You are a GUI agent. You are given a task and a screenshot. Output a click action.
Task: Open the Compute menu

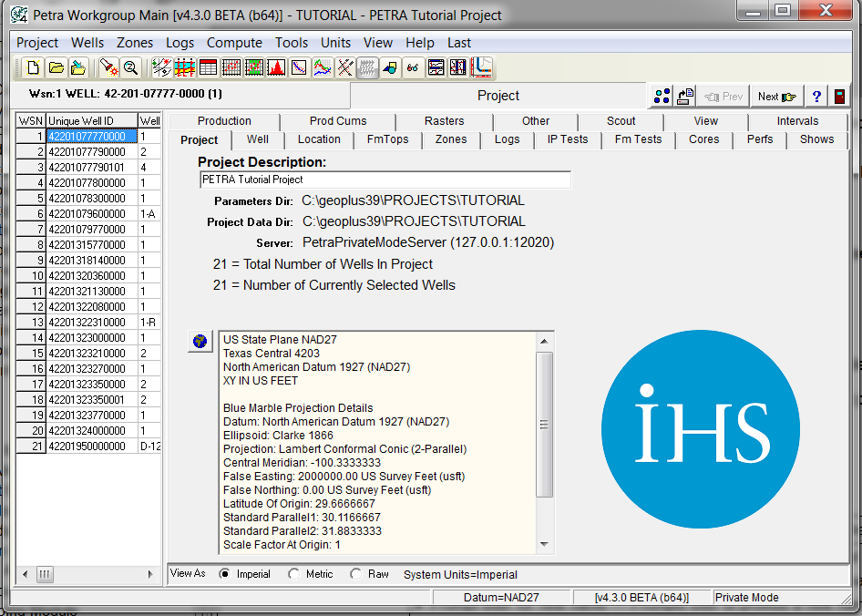[x=234, y=43]
